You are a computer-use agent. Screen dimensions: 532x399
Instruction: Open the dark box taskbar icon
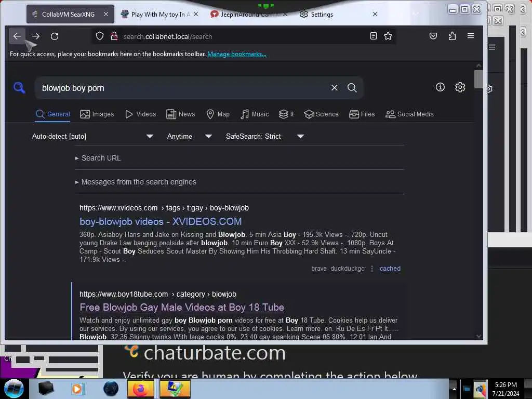click(x=46, y=389)
